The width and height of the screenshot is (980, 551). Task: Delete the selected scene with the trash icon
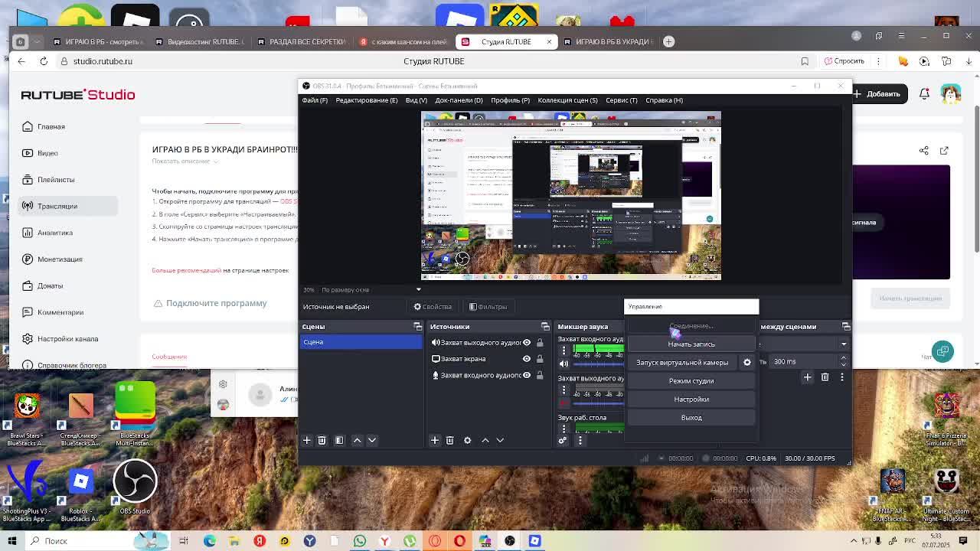pyautogui.click(x=322, y=440)
